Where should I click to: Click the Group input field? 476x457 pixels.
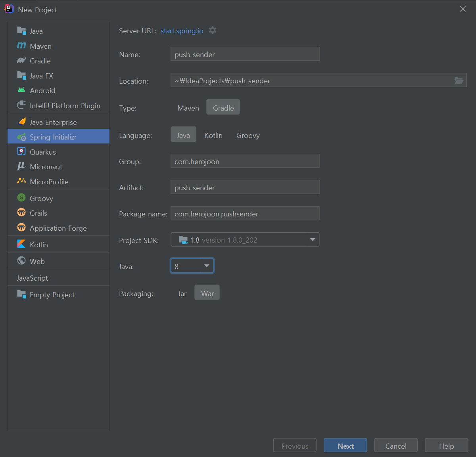(245, 161)
